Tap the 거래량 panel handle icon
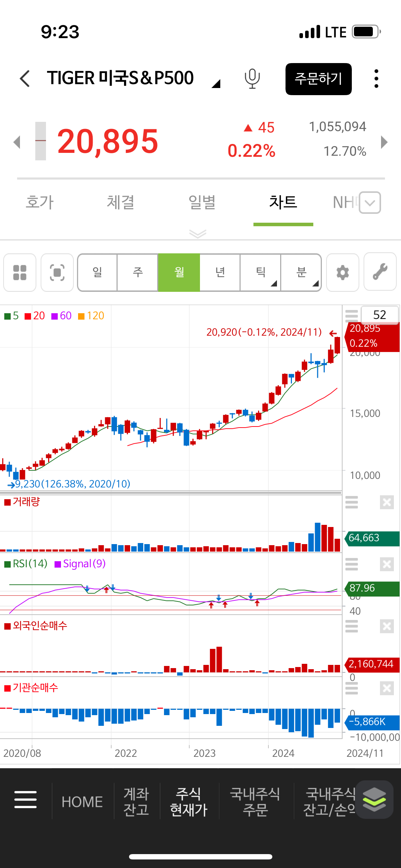Image resolution: width=401 pixels, height=868 pixels. click(x=351, y=502)
